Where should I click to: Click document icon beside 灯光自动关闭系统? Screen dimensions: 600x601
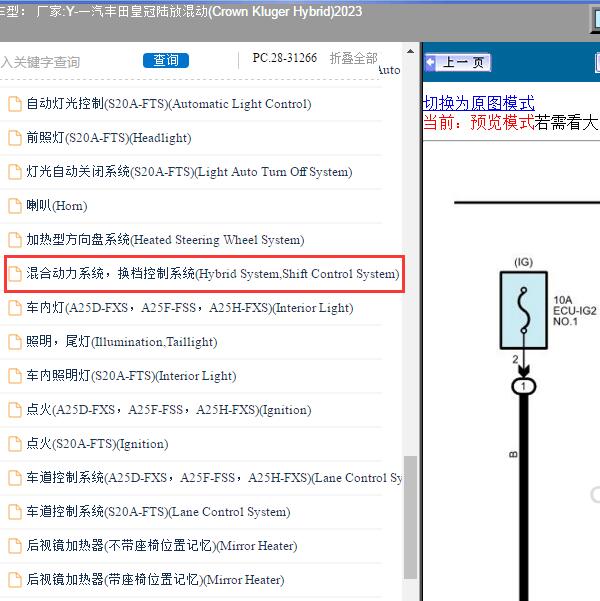point(15,172)
